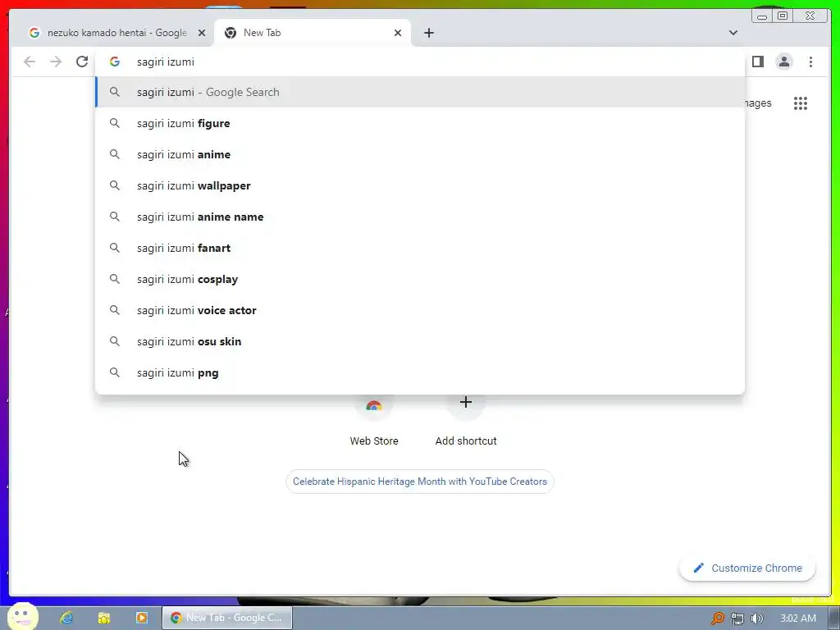Viewport: 840px width, 630px height.
Task: Close the nezuko kamado tab
Action: point(202,33)
